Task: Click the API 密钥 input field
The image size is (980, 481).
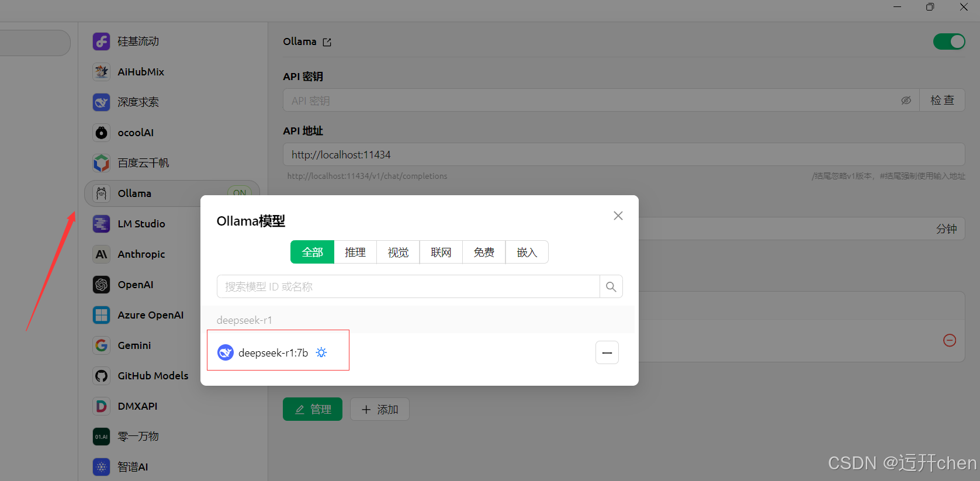Action: pos(601,101)
